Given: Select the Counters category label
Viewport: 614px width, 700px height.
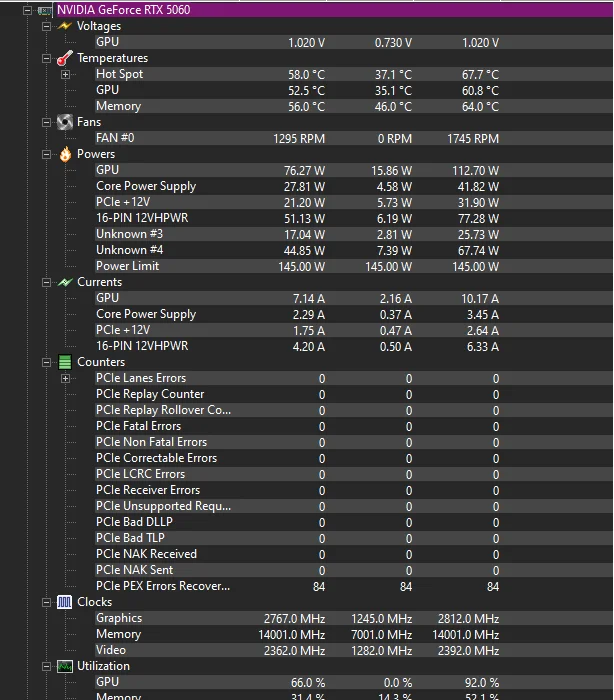Looking at the screenshot, I should pos(101,362).
